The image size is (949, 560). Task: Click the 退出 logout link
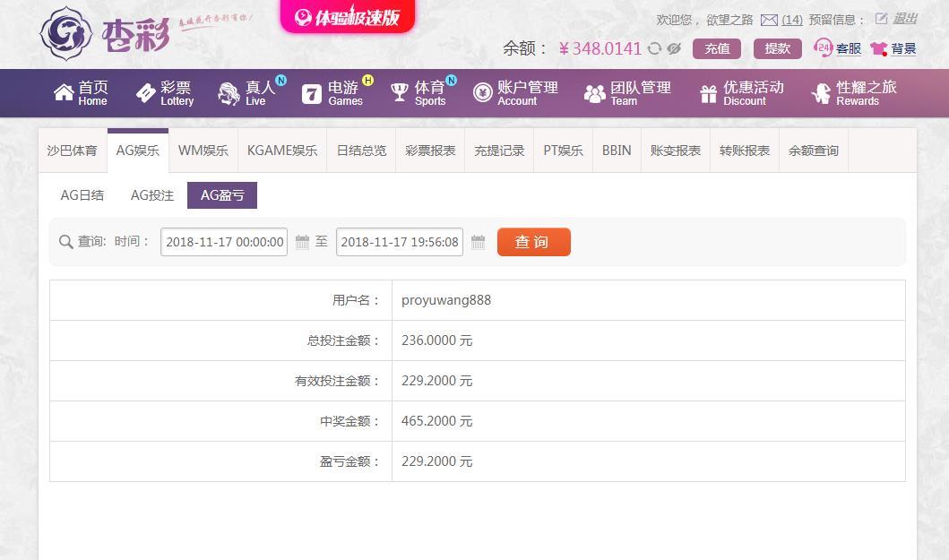905,19
